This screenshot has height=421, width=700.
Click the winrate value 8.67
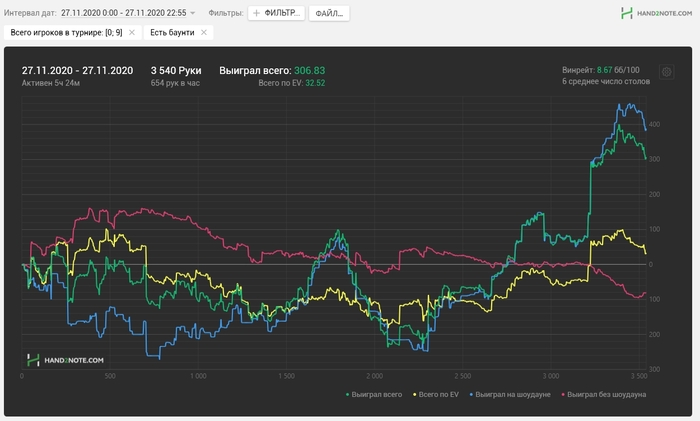click(x=604, y=70)
